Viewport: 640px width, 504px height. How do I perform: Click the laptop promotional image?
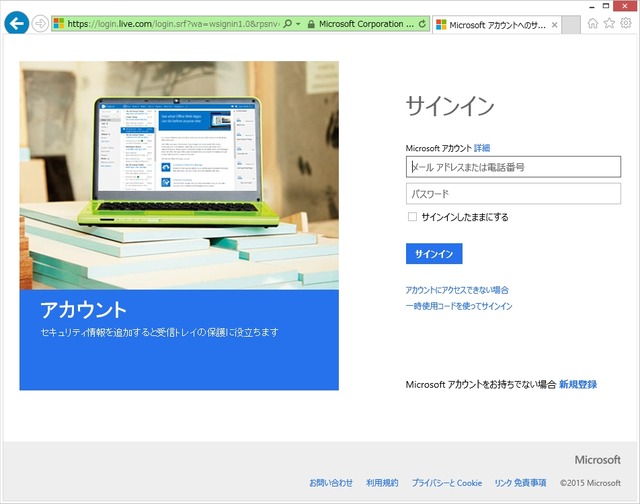[x=179, y=175]
